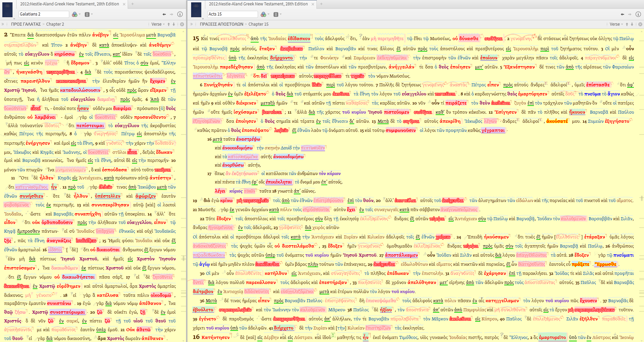The image size is (644, 342).
Task: Show resource information for Acts panel
Action: click(638, 14)
